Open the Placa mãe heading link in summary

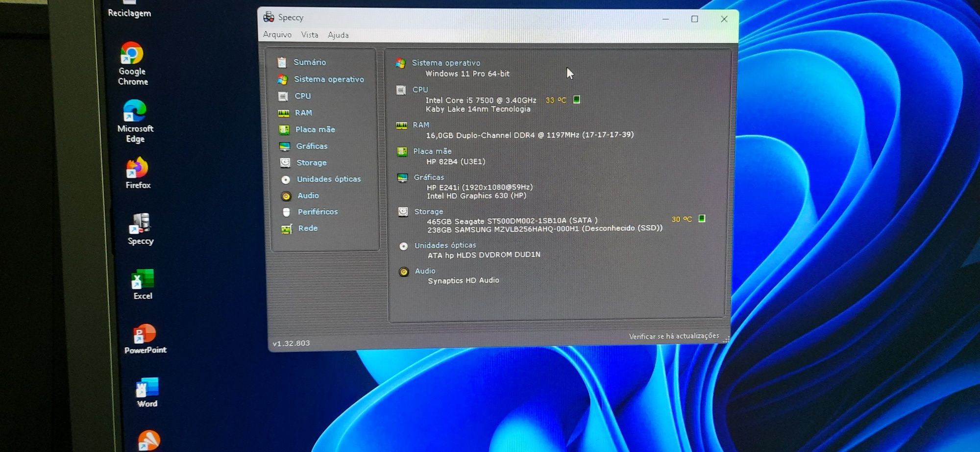coord(432,151)
